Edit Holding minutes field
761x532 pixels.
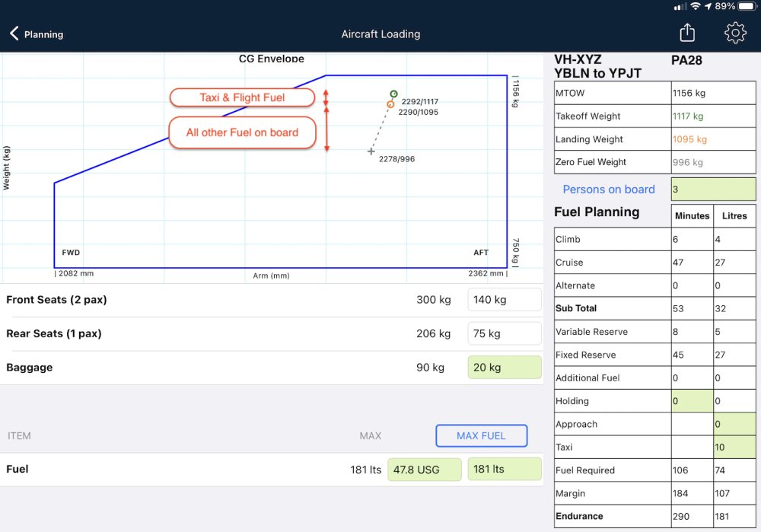point(692,401)
